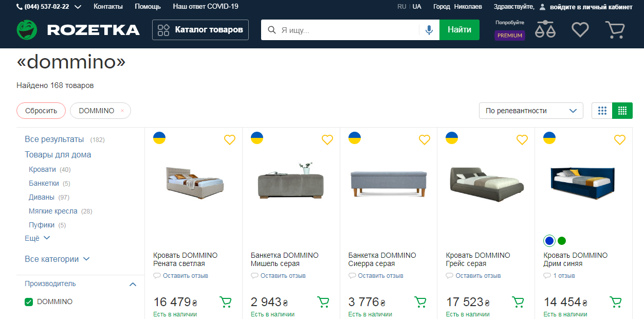Open the Кровати category link
The height and width of the screenshot is (319, 644).
pyautogui.click(x=40, y=169)
